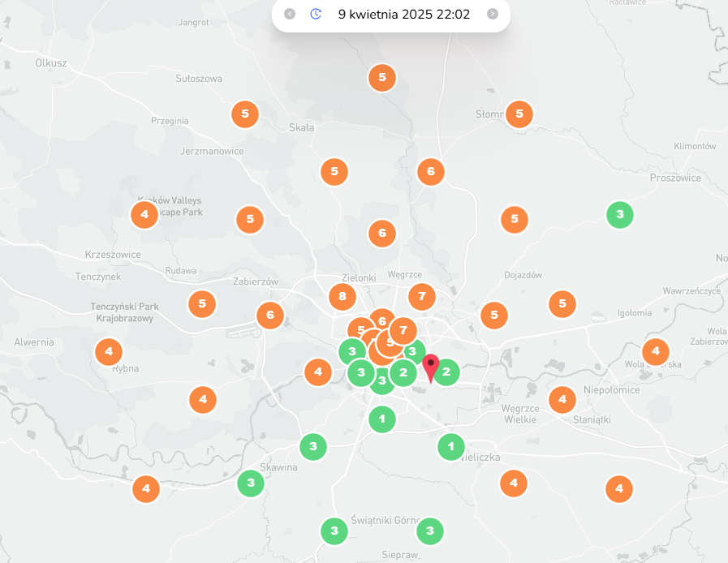The width and height of the screenshot is (728, 563).
Task: Open the clock time picker icon
Action: pyautogui.click(x=316, y=14)
